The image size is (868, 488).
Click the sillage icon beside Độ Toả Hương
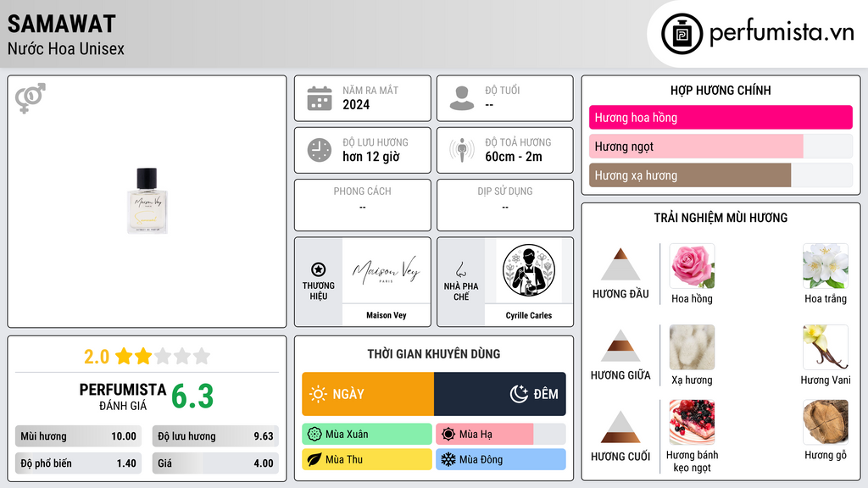[x=462, y=150]
